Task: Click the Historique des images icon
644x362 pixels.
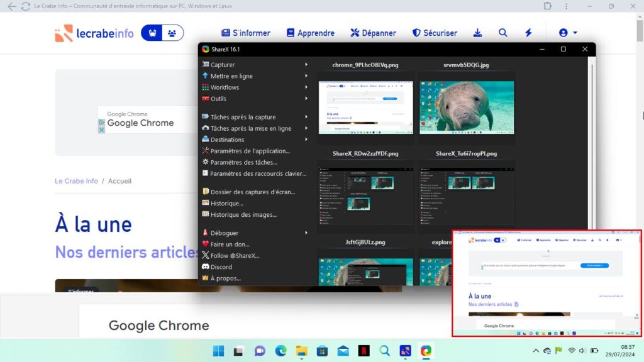Action: [206, 214]
